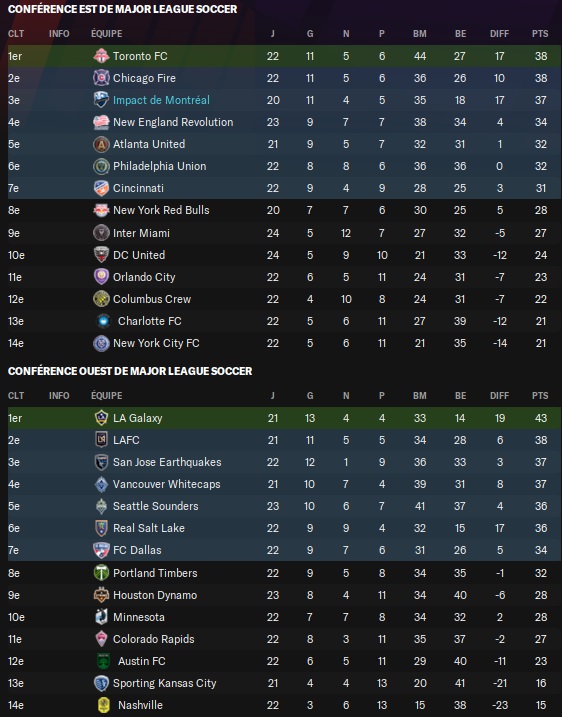Image resolution: width=562 pixels, height=717 pixels.
Task: Click the Toronto FC club crest
Action: 101,56
